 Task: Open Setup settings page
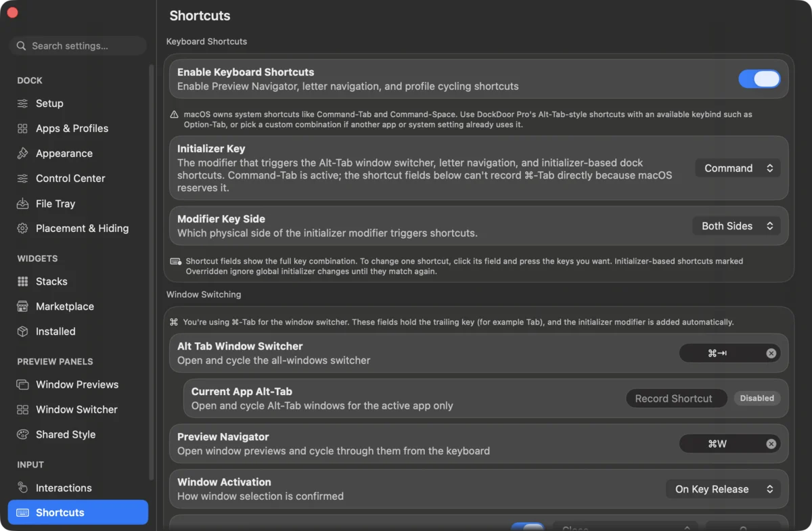click(x=78, y=103)
